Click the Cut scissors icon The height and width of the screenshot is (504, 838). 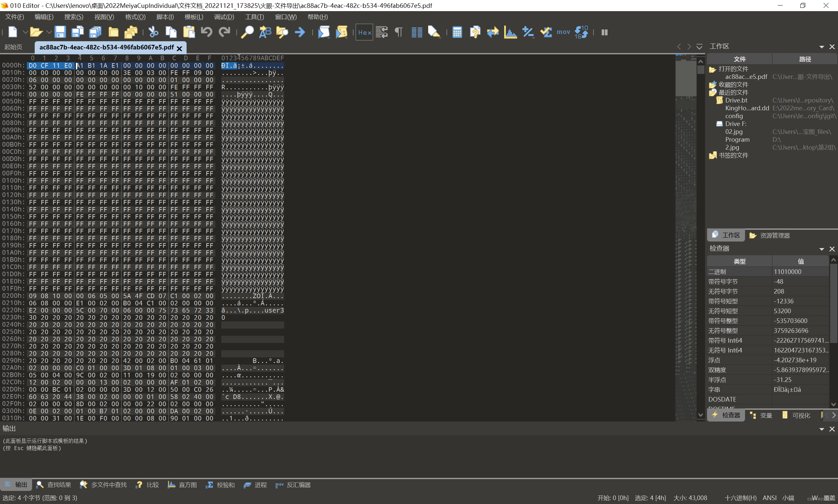pos(154,32)
